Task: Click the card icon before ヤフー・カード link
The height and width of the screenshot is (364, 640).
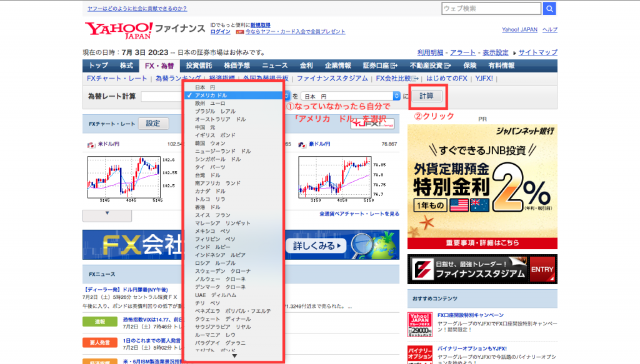Action: 239,32
